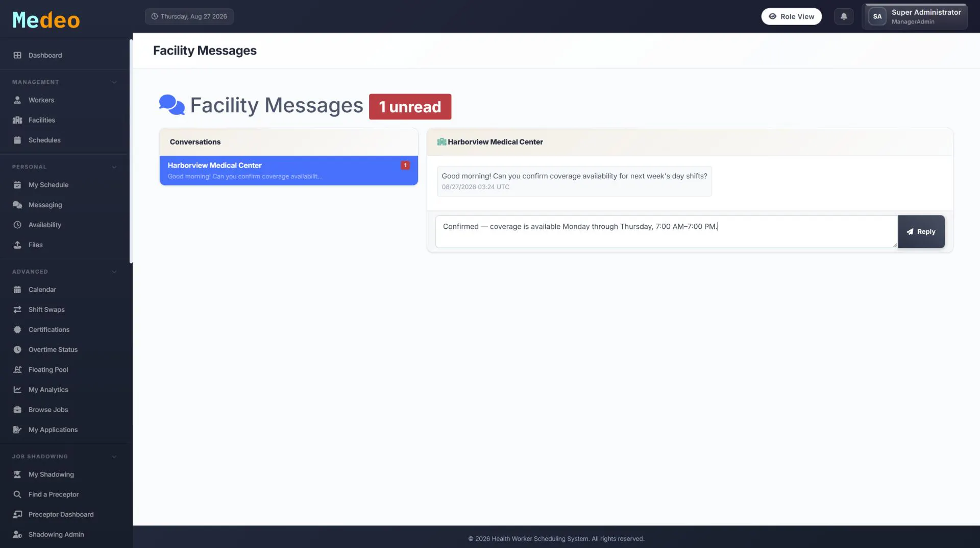Viewport: 980px width, 548px height.
Task: Send the message with Reply button
Action: tap(921, 232)
